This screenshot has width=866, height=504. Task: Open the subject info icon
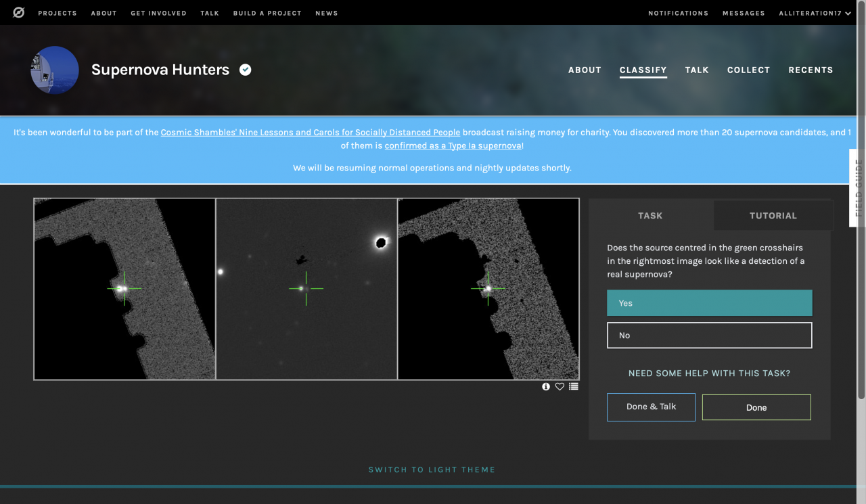546,386
